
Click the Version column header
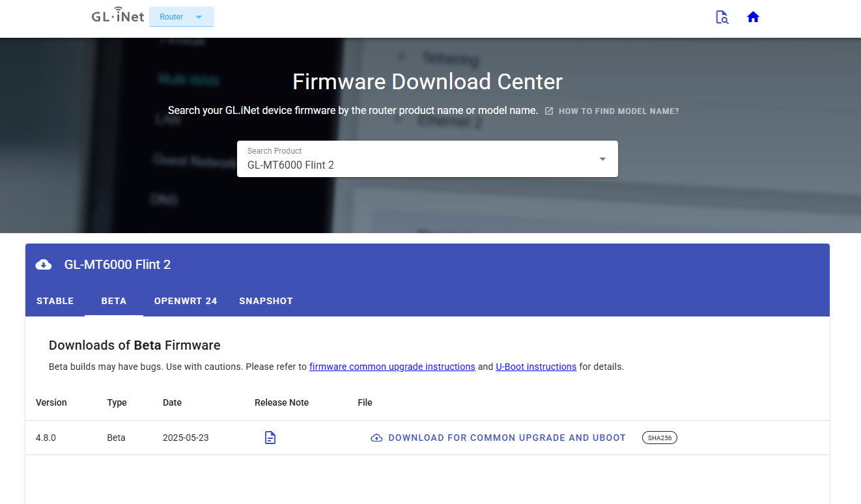51,402
